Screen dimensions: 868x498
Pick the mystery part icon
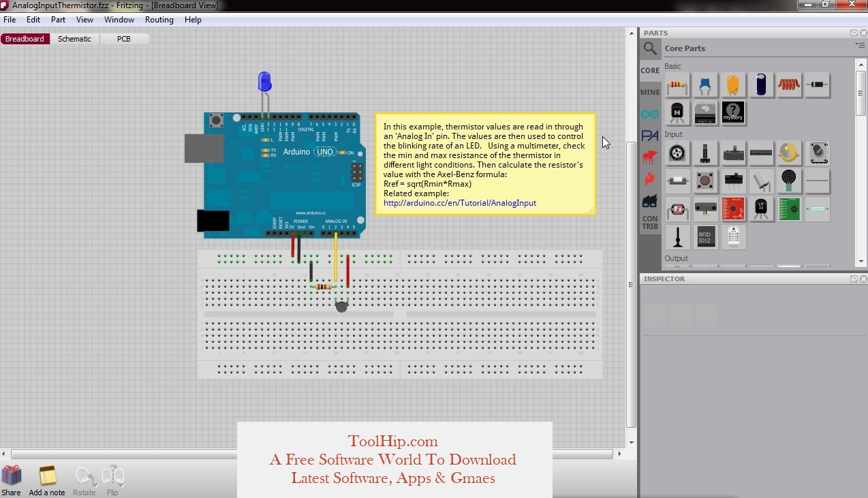coord(733,113)
